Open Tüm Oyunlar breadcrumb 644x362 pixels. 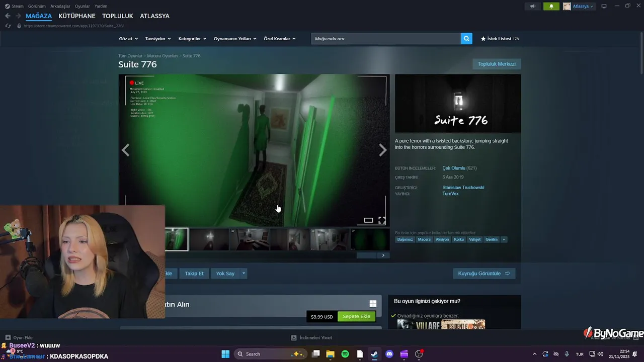point(130,56)
